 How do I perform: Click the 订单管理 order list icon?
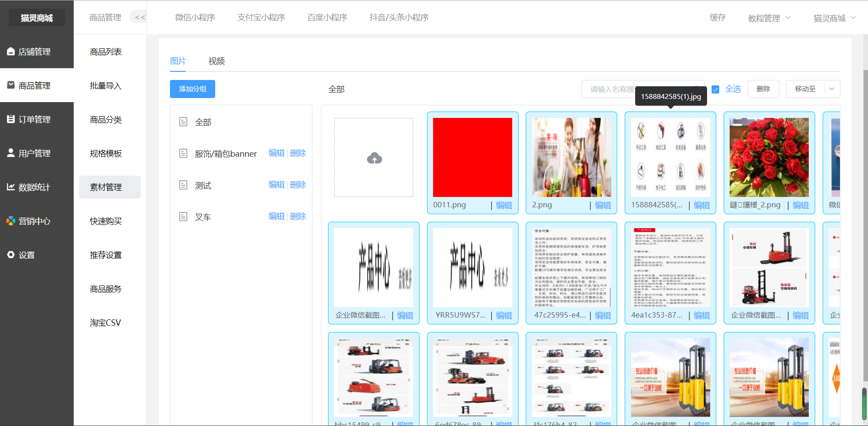[x=11, y=119]
